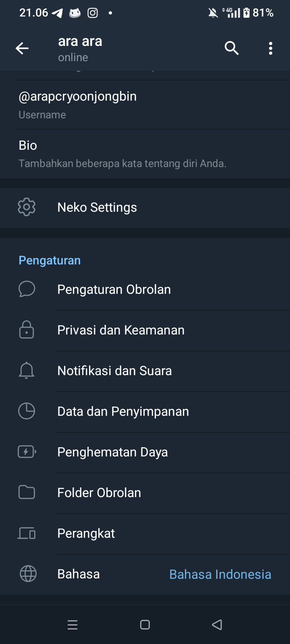The width and height of the screenshot is (290, 644).
Task: Tap the globe language icon
Action: pyautogui.click(x=28, y=574)
